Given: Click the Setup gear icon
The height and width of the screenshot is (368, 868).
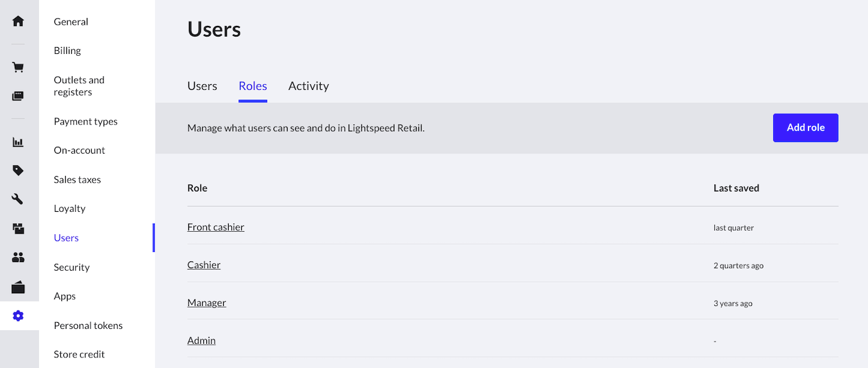Looking at the screenshot, I should tap(19, 316).
